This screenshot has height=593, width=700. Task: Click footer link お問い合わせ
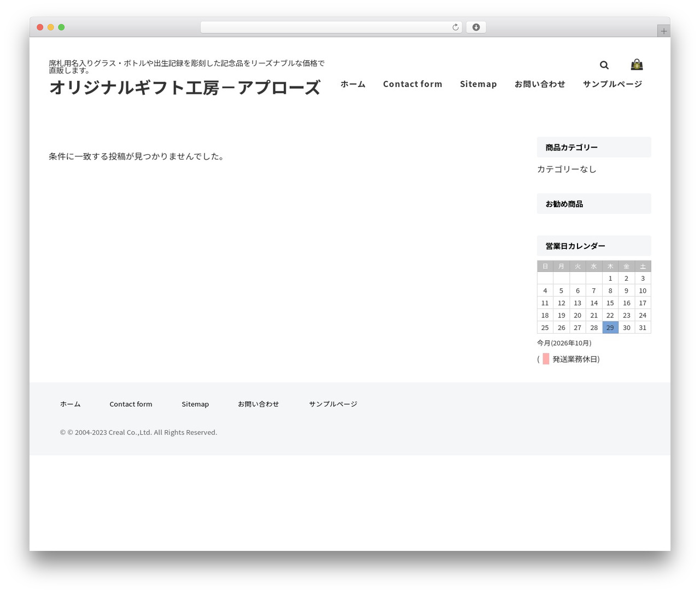tap(258, 404)
